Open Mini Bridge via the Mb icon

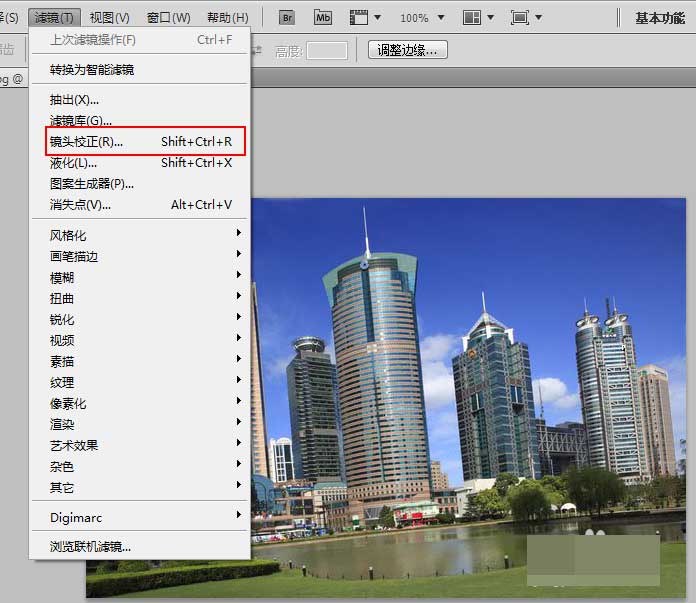[323, 18]
